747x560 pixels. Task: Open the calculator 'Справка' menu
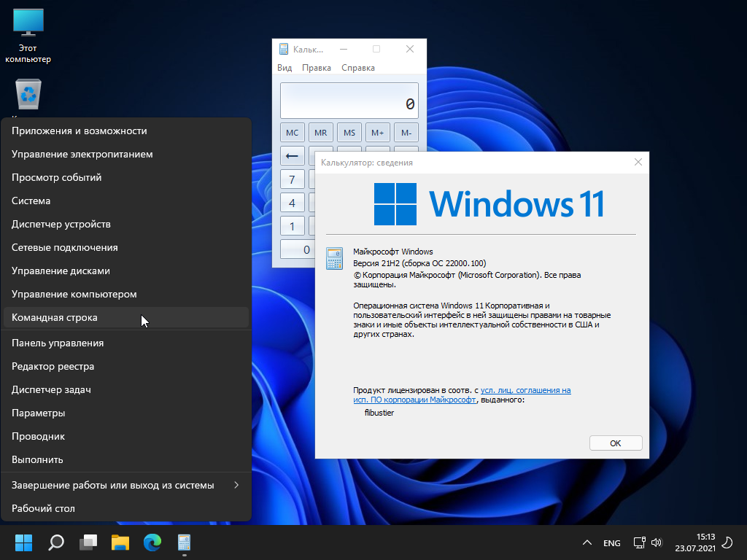[358, 68]
